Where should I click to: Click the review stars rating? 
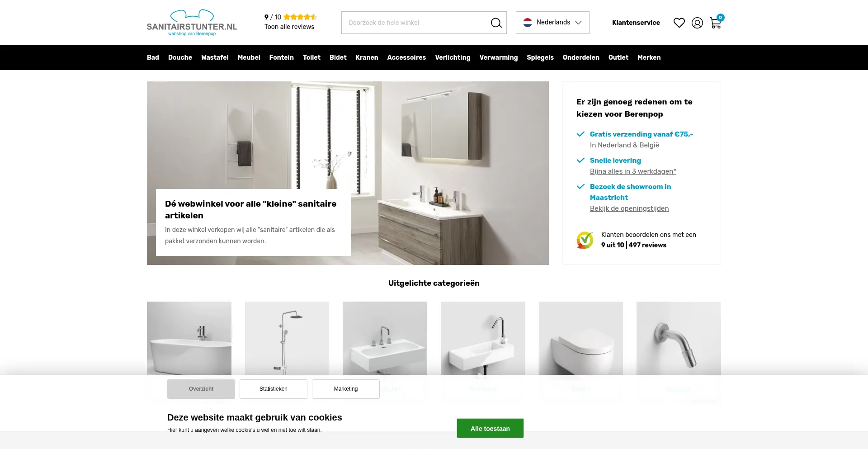click(300, 17)
